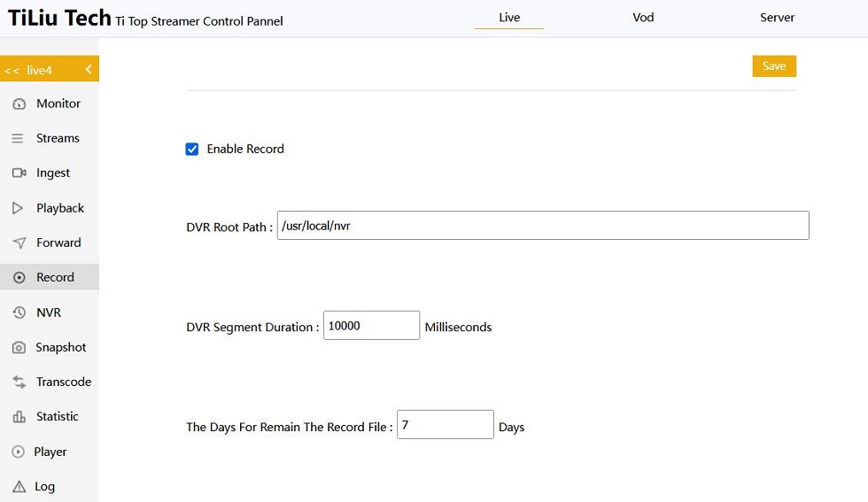This screenshot has height=502, width=868.
Task: Open the Forward menu item
Action: point(50,243)
